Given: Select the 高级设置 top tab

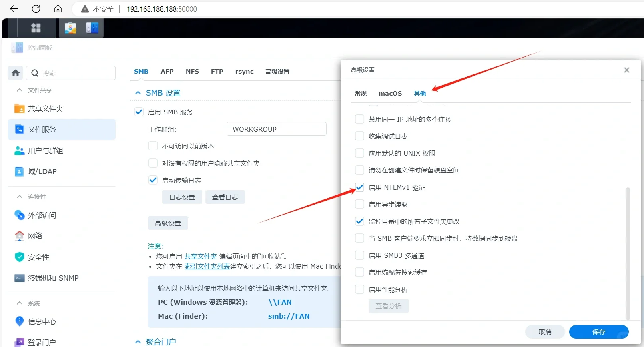Looking at the screenshot, I should coord(277,71).
